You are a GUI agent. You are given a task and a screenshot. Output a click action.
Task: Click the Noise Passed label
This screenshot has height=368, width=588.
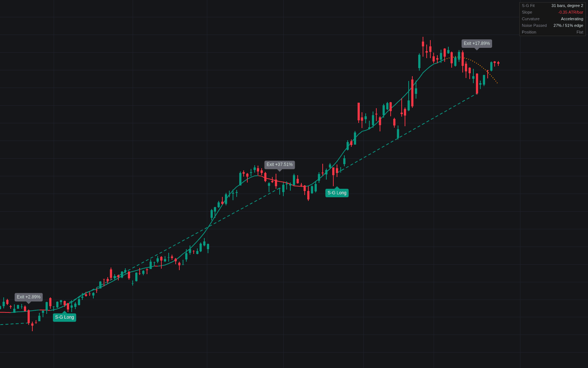[534, 25]
